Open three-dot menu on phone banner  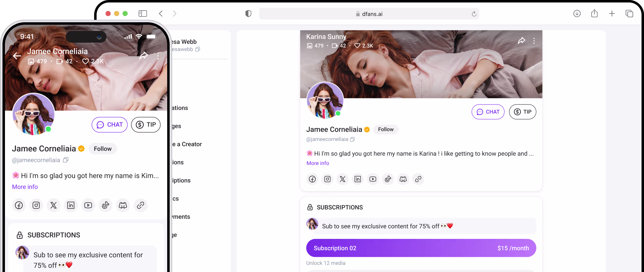(x=158, y=56)
